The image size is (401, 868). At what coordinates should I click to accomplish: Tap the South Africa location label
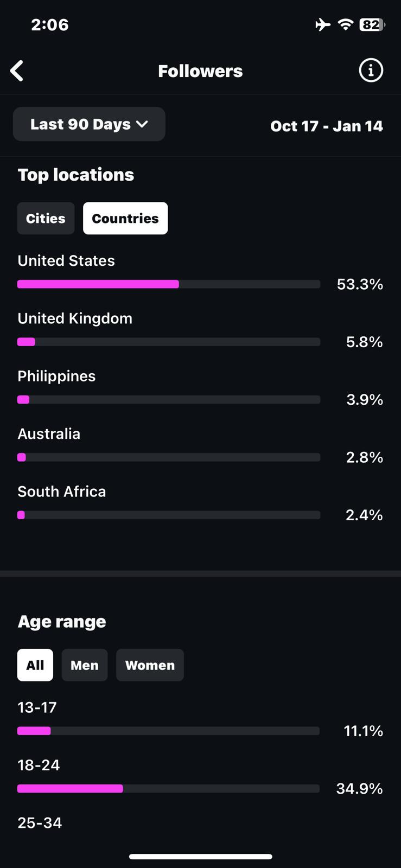point(62,492)
